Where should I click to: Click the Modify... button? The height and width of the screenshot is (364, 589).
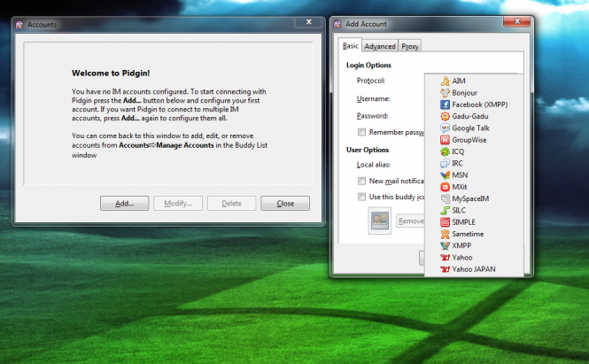(x=178, y=203)
